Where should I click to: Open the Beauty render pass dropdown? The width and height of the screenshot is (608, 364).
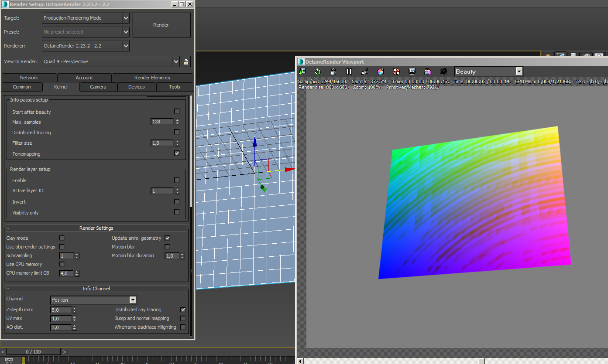[x=488, y=71]
